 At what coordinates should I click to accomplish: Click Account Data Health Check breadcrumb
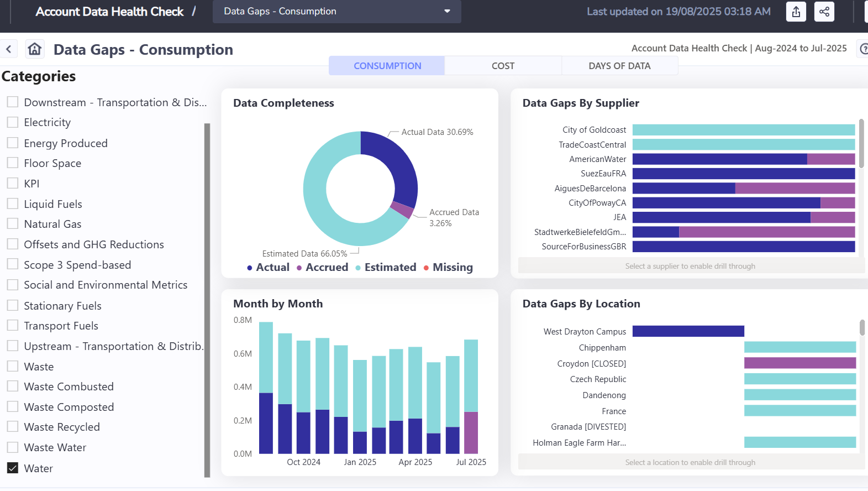tap(109, 12)
